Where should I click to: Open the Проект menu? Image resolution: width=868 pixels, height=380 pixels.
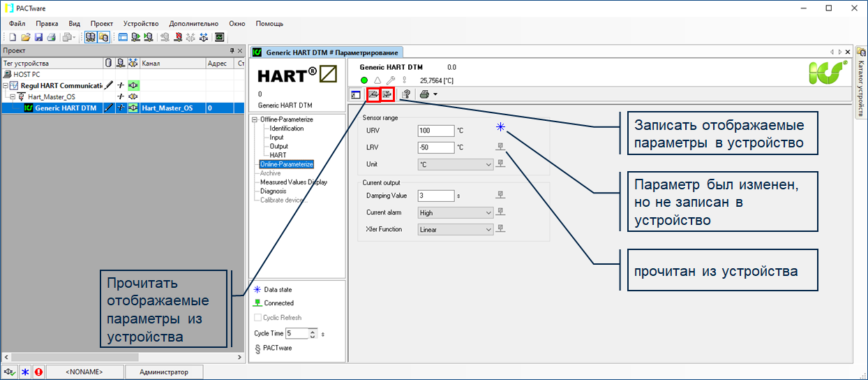point(101,23)
